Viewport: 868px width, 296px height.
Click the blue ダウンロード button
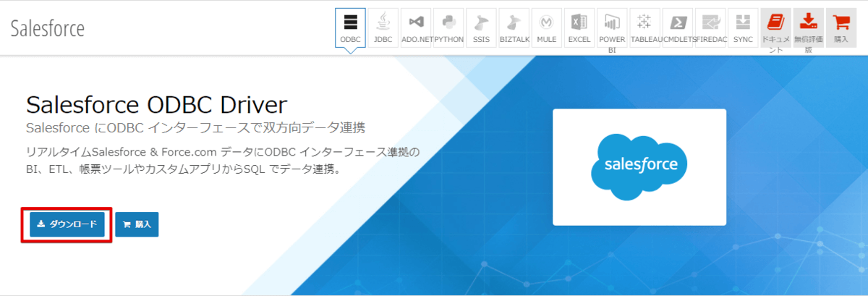[x=67, y=224]
